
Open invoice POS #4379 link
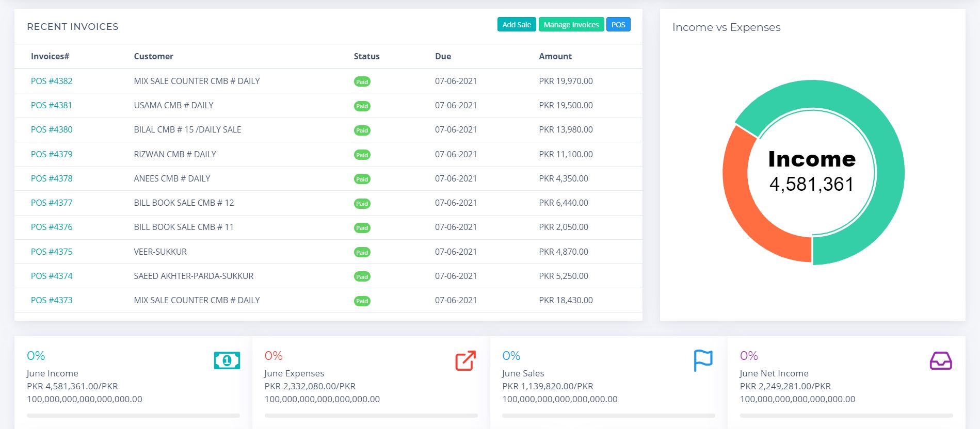coord(52,154)
